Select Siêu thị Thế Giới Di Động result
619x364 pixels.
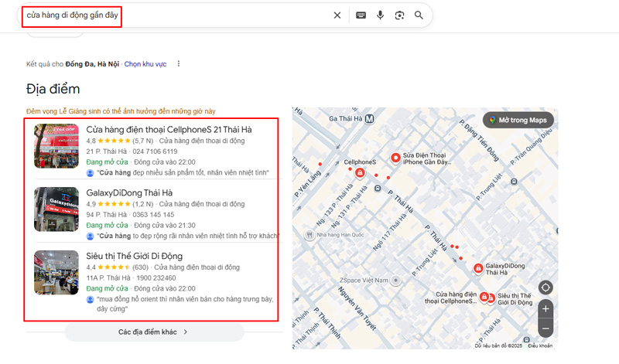[134, 256]
